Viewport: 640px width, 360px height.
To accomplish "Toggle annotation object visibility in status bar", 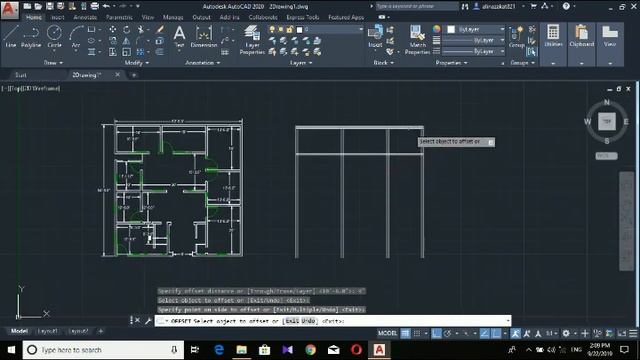I will (x=516, y=333).
